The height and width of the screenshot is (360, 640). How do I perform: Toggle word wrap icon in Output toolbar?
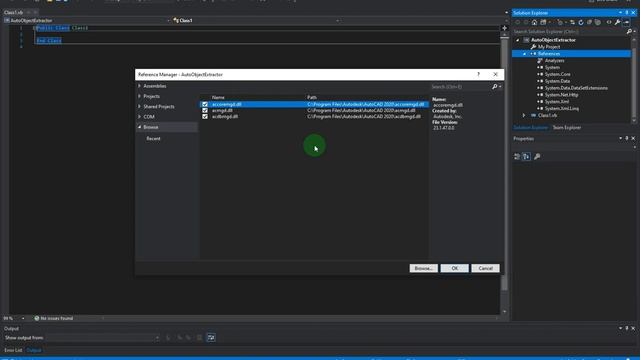point(211,338)
